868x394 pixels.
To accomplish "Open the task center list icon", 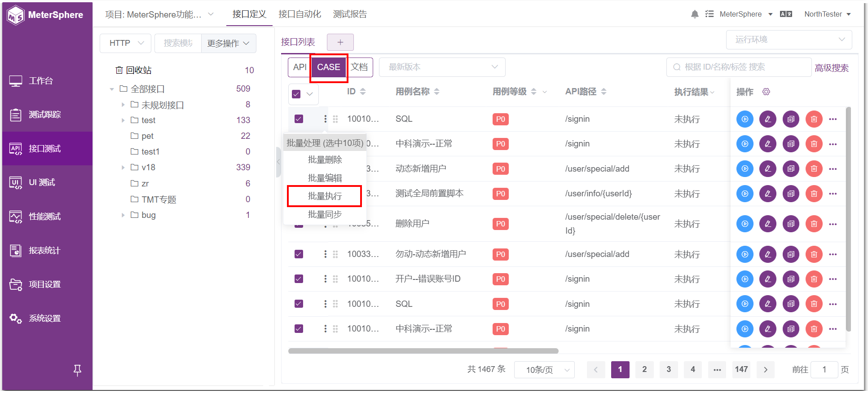I will click(x=709, y=14).
